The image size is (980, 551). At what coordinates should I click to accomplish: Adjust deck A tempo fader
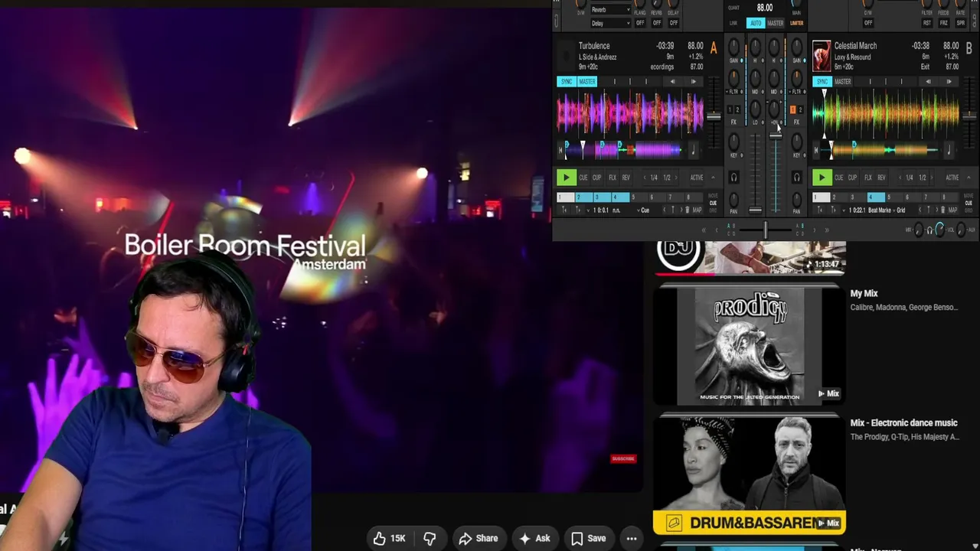pos(714,116)
